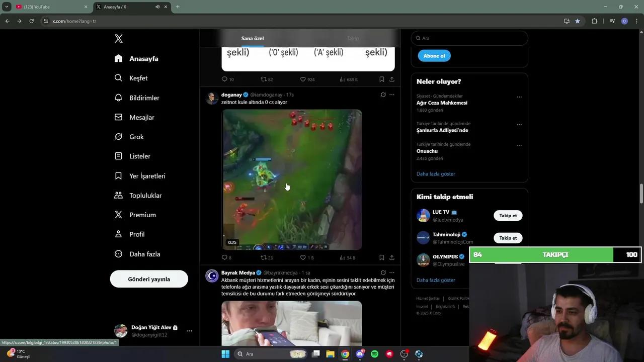This screenshot has width=644, height=362.
Task: Like doganay's post with 1 B likes
Action: [306, 258]
